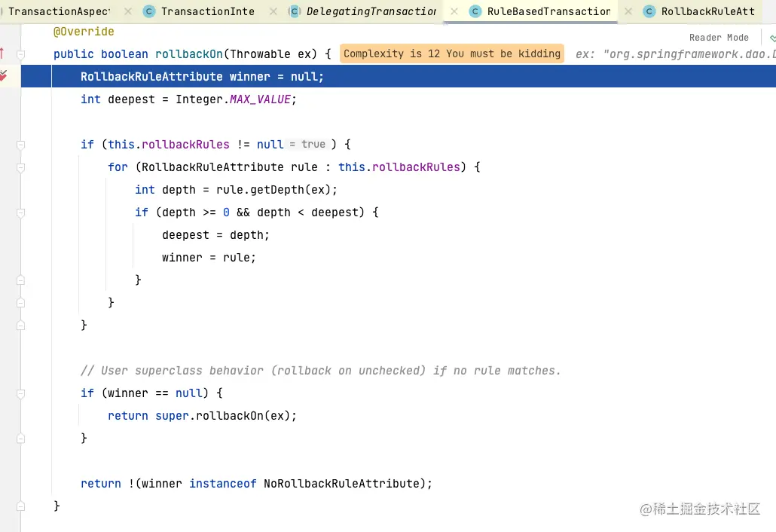776x532 pixels.
Task: Click 'this.rollbackRules' in the for loop
Action: [399, 167]
